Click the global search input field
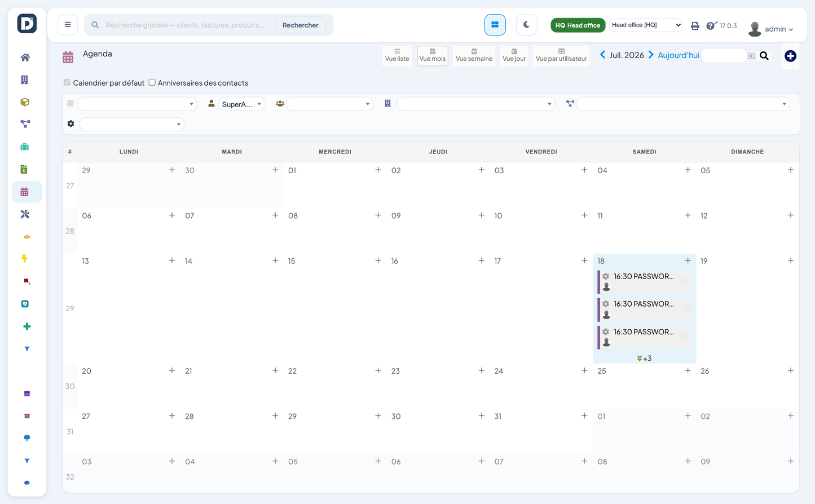The height and width of the screenshot is (504, 815). [185, 25]
